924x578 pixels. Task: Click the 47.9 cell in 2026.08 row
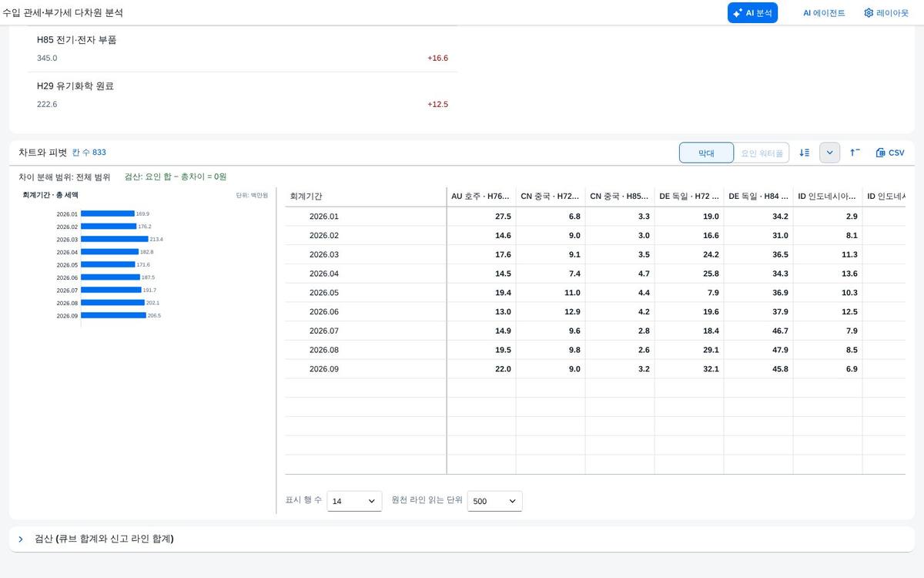click(758, 350)
